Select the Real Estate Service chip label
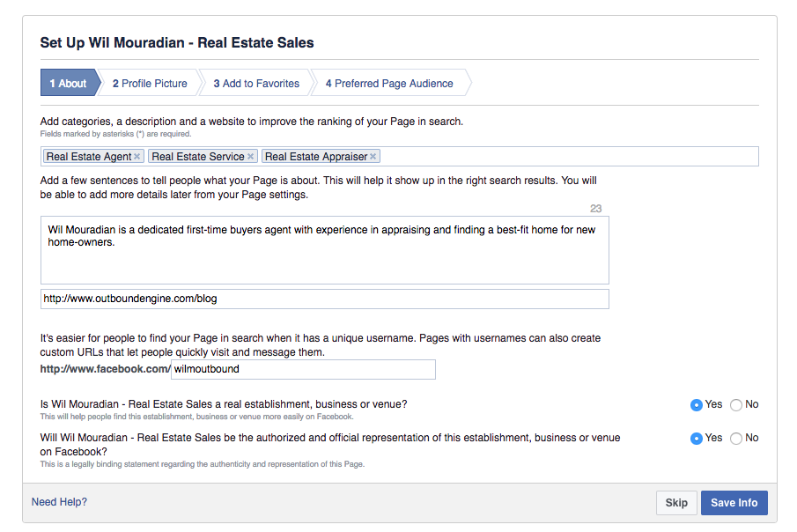This screenshot has height=532, width=797. click(198, 156)
